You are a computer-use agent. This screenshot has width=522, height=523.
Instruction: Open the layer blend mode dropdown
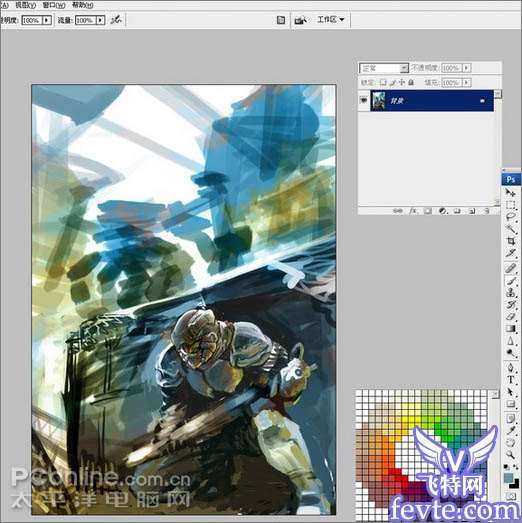coord(384,68)
